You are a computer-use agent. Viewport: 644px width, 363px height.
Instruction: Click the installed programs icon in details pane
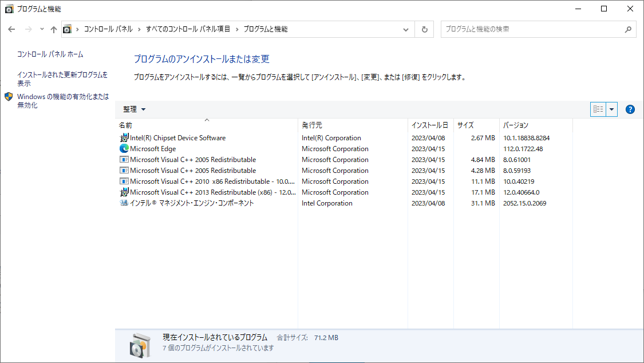click(x=140, y=345)
